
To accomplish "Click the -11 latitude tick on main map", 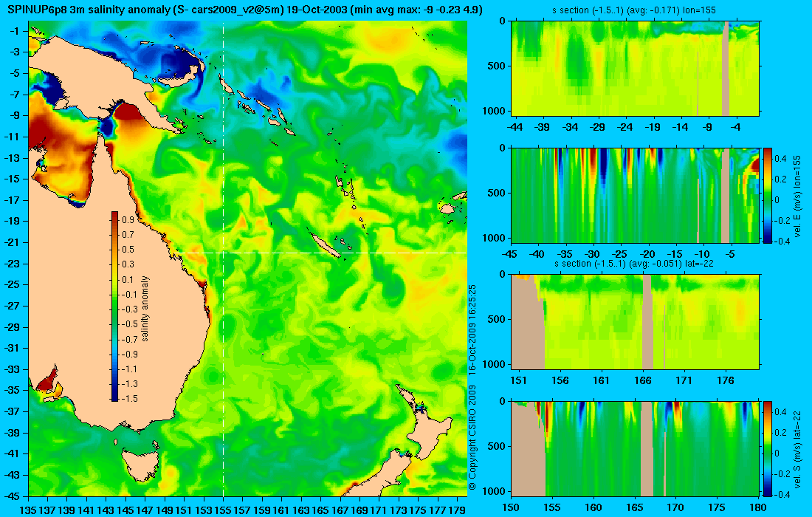I will coord(14,136).
